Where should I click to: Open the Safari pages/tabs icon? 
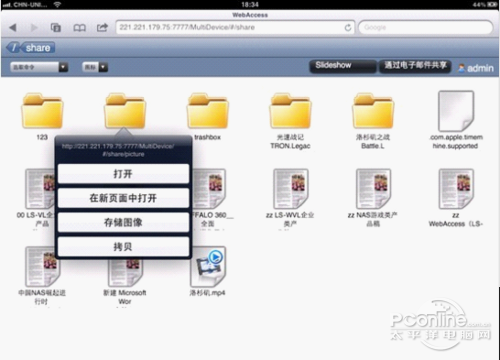[56, 27]
